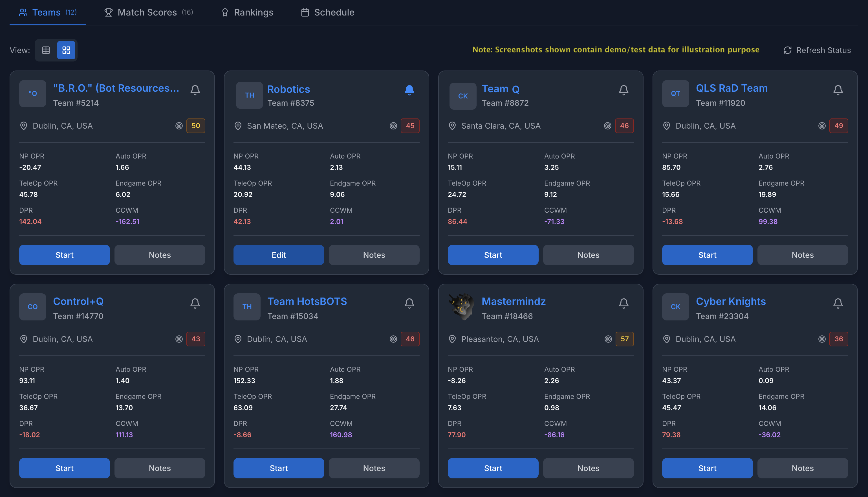Click Edit on the Robotics card

point(278,255)
